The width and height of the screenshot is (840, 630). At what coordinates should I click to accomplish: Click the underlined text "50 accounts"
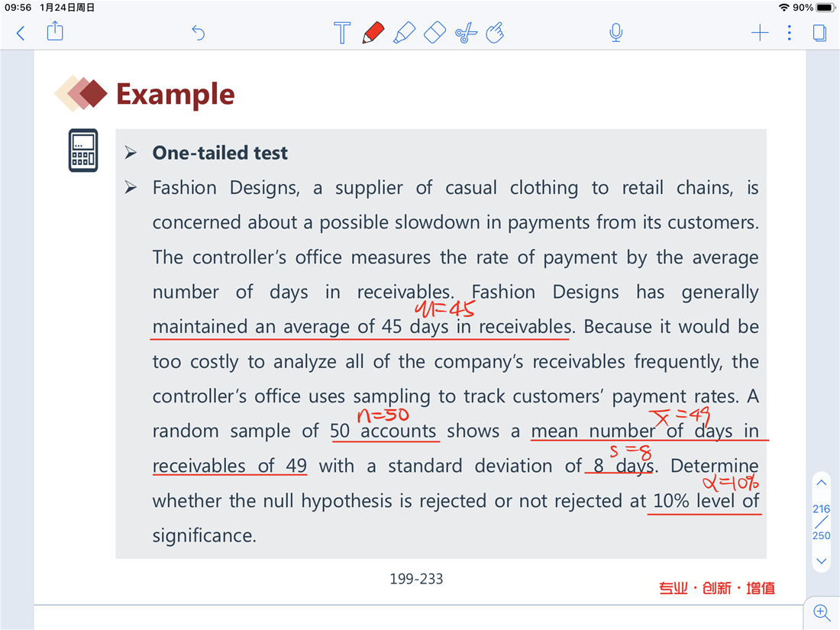tap(383, 431)
